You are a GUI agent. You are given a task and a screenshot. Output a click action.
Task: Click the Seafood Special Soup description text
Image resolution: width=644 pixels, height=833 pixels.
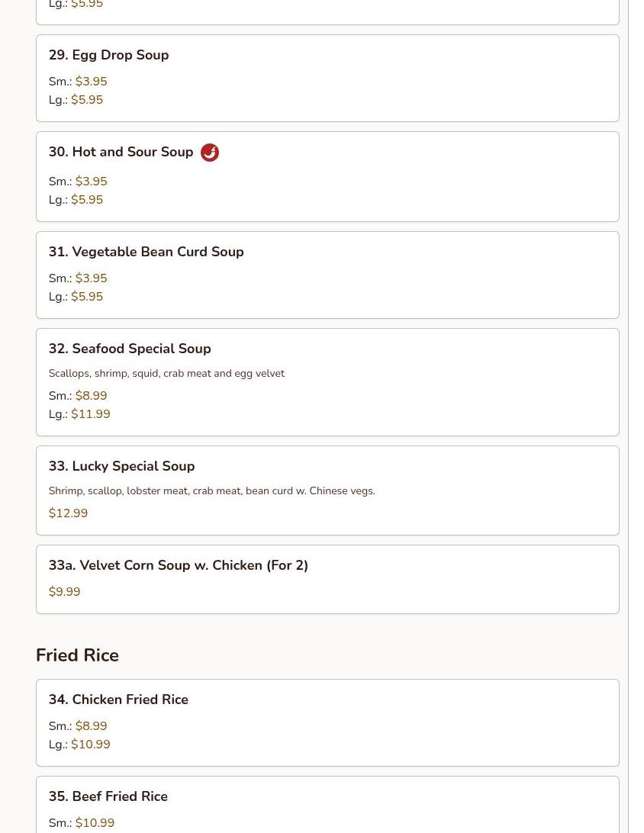coord(166,373)
